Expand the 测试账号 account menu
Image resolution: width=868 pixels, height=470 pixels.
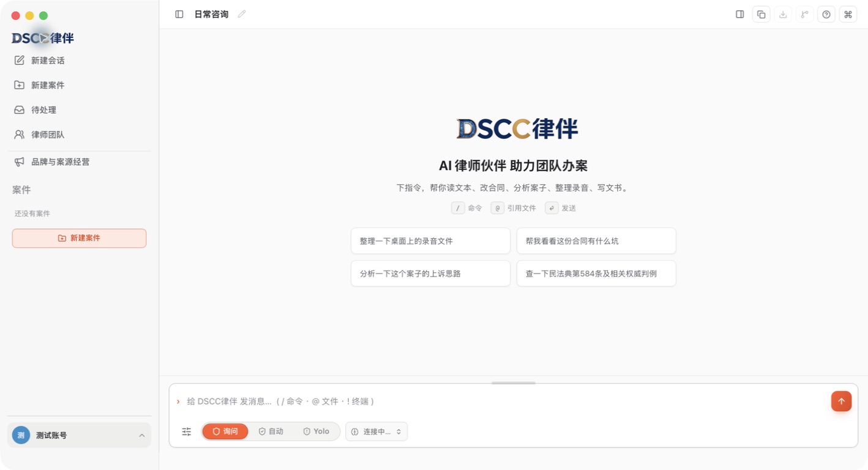click(x=79, y=435)
